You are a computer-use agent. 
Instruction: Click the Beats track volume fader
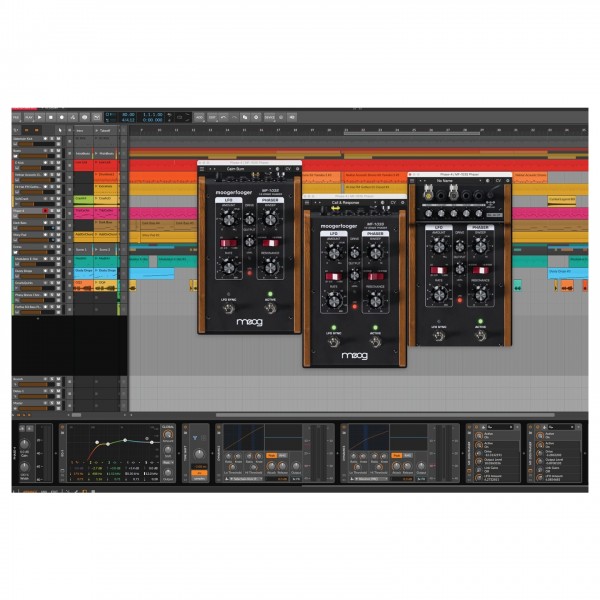[x=38, y=156]
